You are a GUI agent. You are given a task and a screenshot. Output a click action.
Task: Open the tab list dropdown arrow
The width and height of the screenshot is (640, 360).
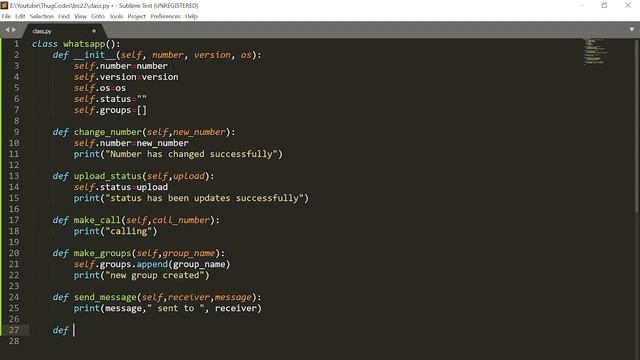[x=631, y=29]
